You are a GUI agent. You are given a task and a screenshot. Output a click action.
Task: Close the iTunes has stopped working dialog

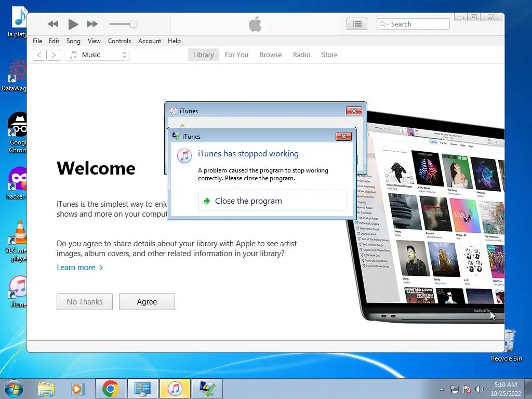tap(343, 137)
